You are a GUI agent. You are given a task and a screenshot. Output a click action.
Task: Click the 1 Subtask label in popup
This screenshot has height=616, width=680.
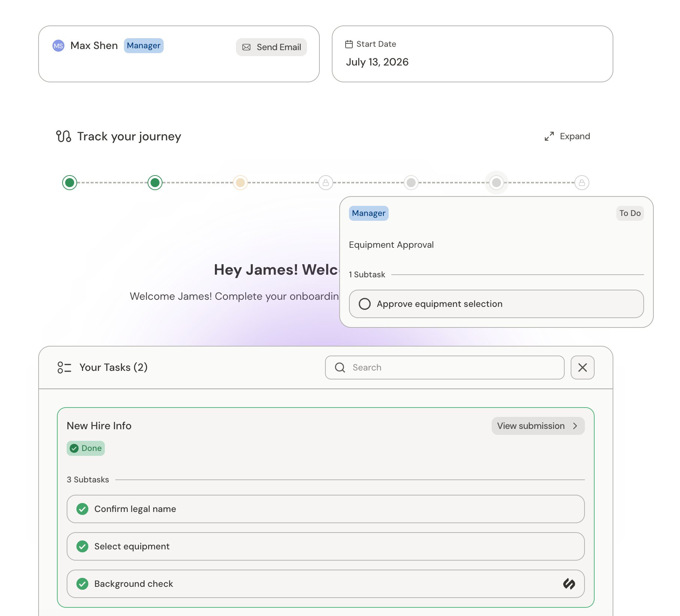coord(367,275)
